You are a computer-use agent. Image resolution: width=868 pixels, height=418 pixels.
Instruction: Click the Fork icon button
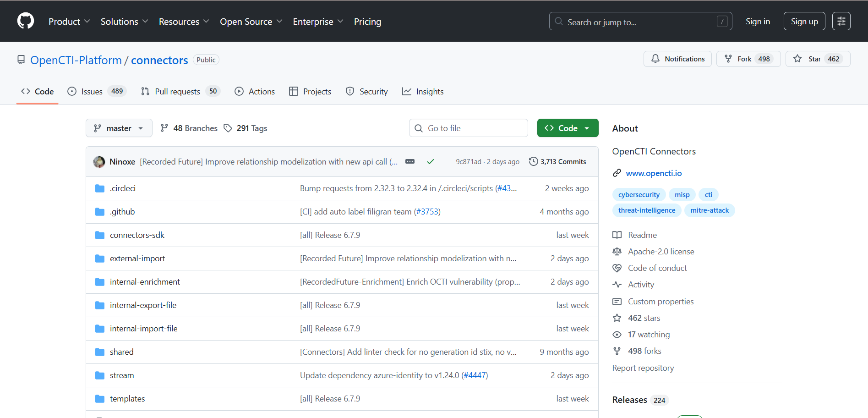[728, 59]
